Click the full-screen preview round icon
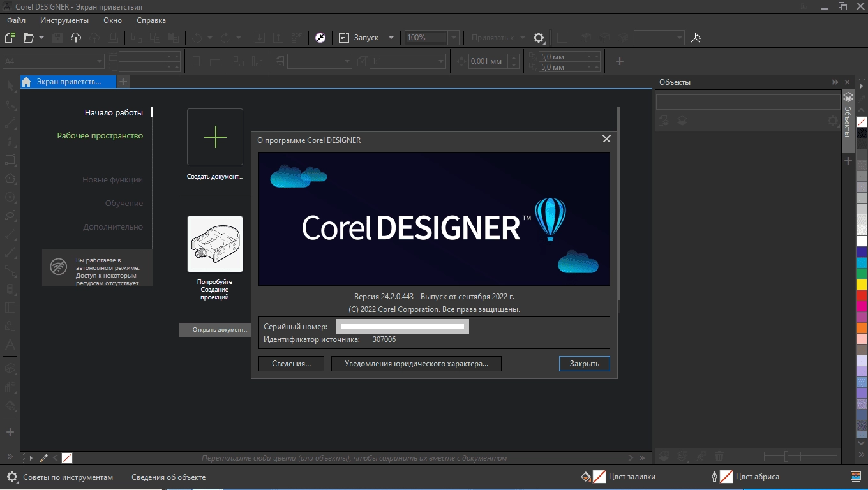The width and height of the screenshot is (868, 490). tap(321, 38)
